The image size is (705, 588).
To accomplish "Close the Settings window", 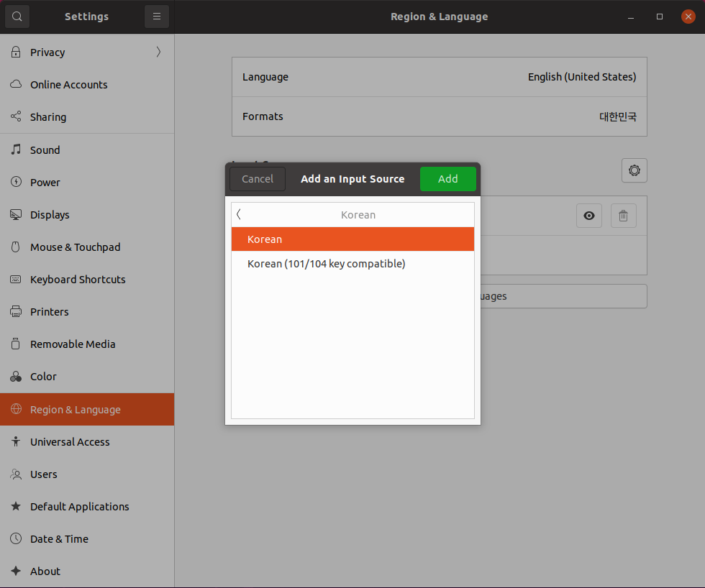I will click(688, 17).
